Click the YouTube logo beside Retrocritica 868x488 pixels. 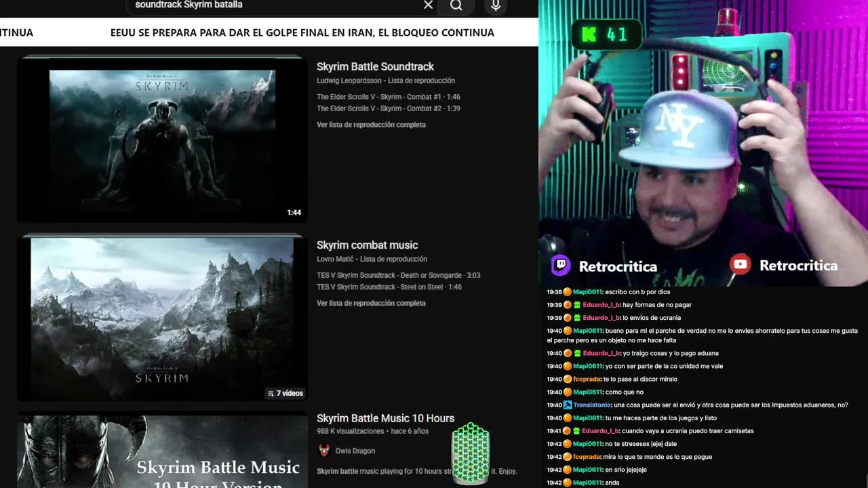coord(740,264)
